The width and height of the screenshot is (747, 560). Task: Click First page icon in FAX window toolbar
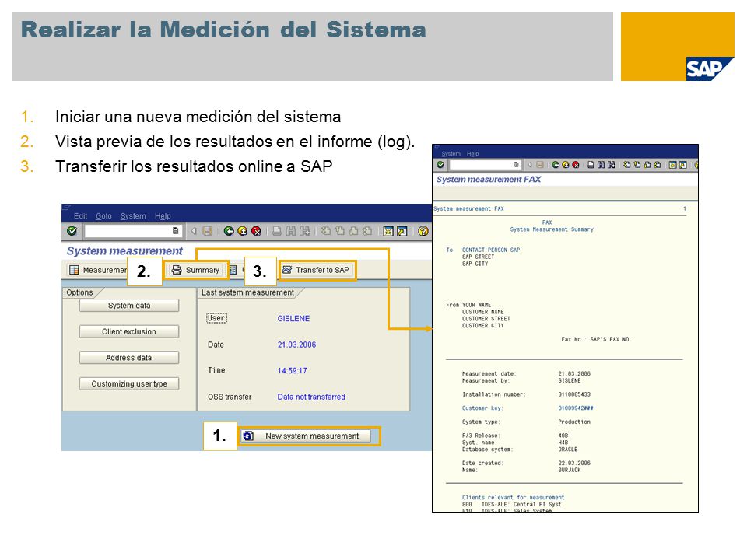[x=627, y=165]
